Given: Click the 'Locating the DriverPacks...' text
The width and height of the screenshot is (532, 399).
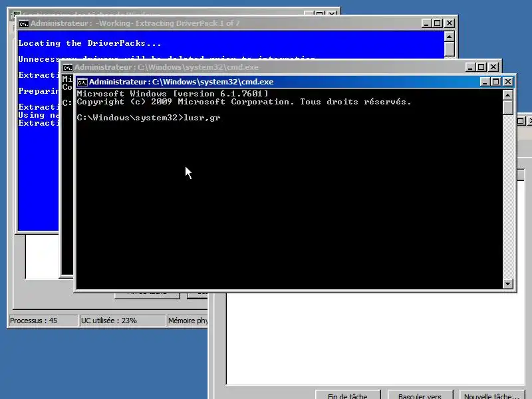Looking at the screenshot, I should pos(90,43).
